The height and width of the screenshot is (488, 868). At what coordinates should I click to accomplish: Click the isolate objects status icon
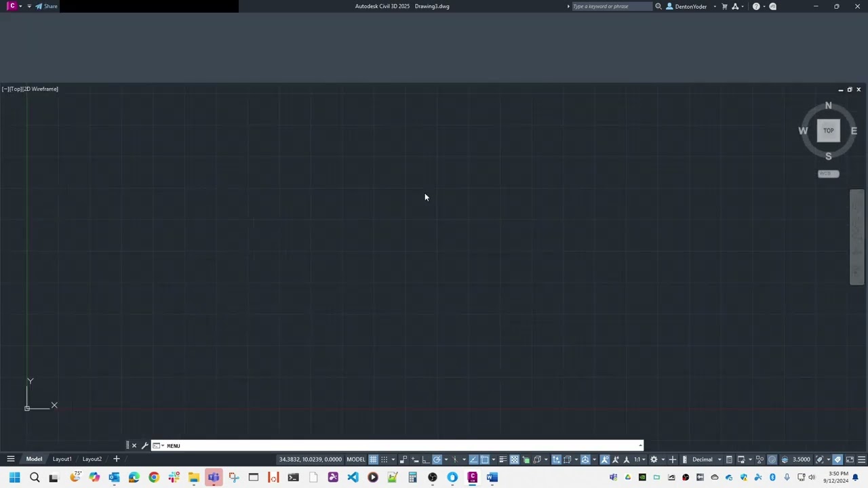[759, 460]
